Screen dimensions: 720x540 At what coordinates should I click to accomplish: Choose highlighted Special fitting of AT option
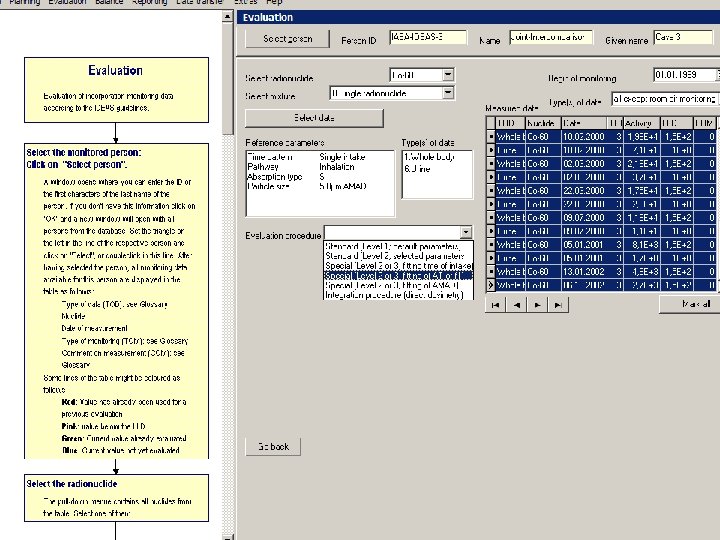pos(398,276)
